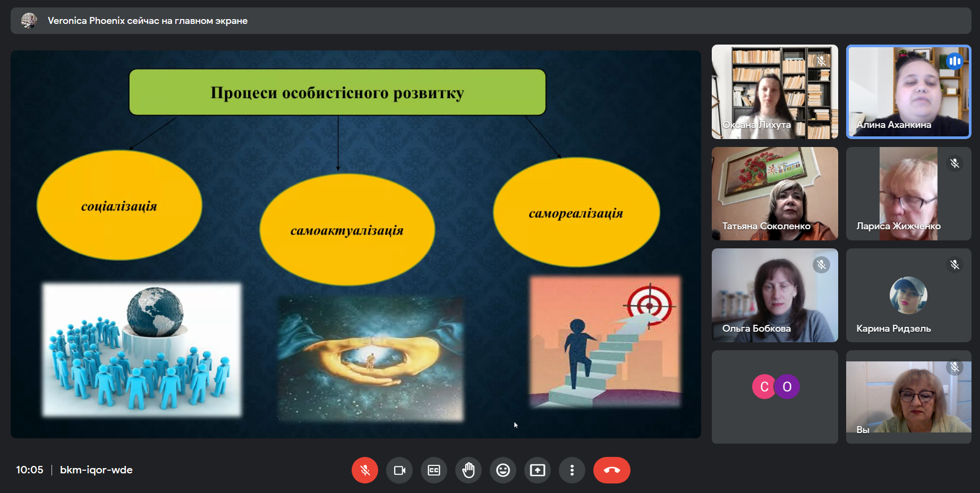Image resolution: width=980 pixels, height=493 pixels.
Task: Raise your hand in the meeting
Action: [468, 470]
